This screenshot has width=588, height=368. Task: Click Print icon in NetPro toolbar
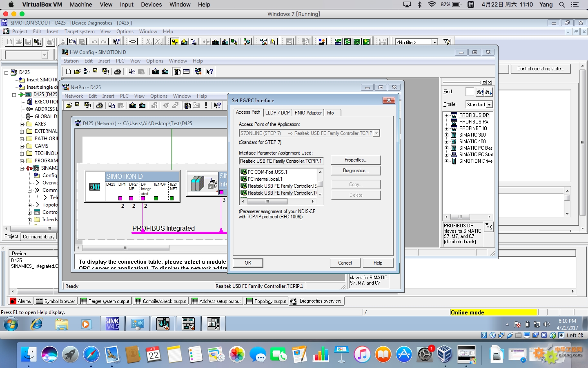100,105
